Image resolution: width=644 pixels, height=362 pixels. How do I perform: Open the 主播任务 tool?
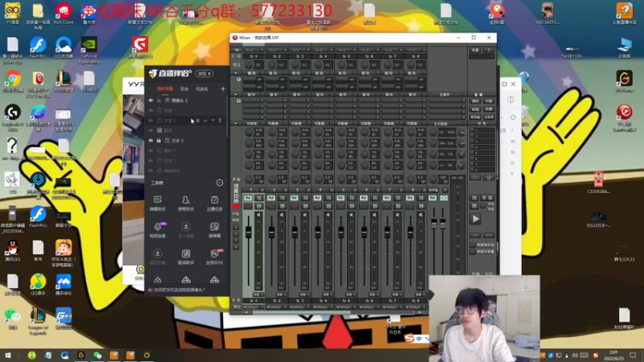coord(214,204)
